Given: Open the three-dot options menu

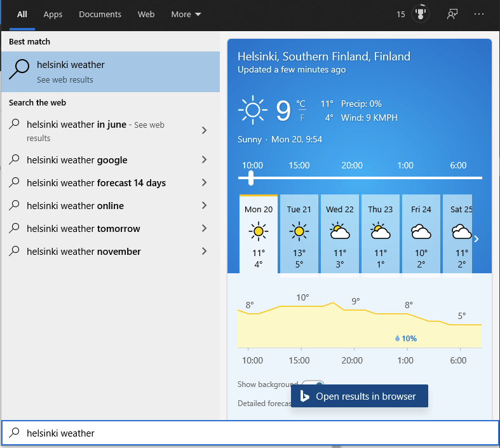Looking at the screenshot, I should (x=478, y=14).
